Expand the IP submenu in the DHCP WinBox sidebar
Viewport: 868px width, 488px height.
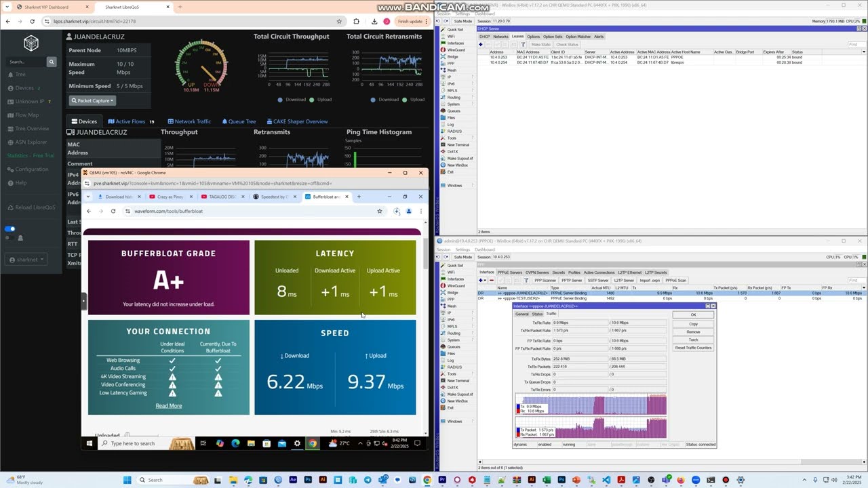[472, 77]
